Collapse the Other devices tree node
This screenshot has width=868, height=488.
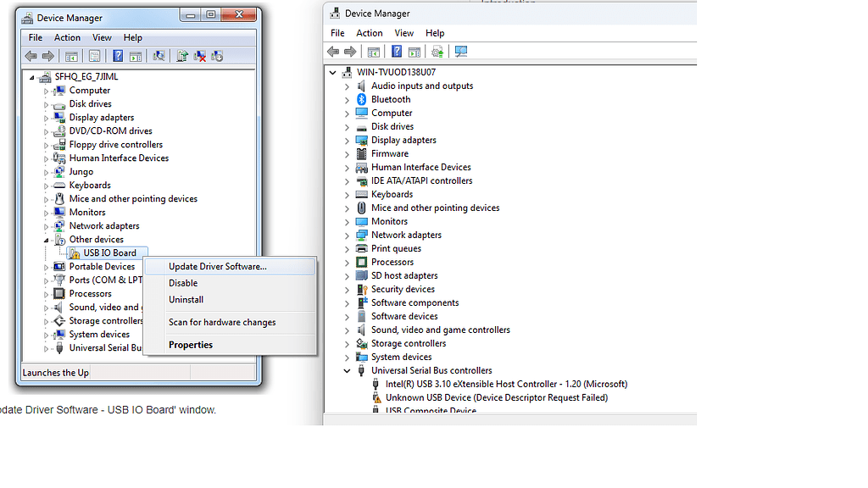click(x=47, y=240)
